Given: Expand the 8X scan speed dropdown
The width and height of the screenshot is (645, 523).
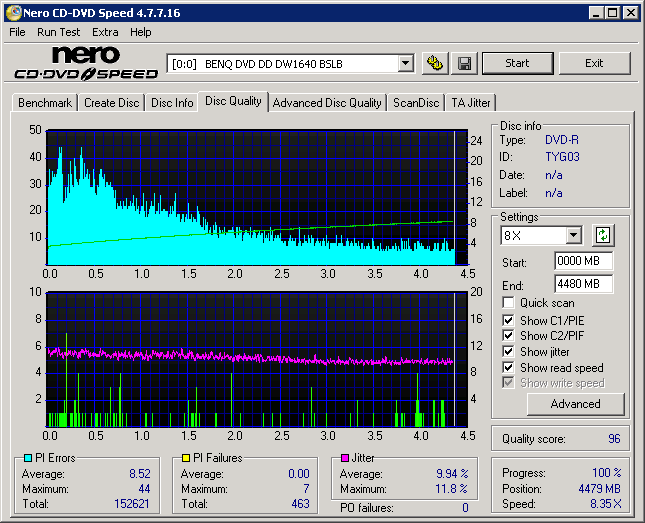Looking at the screenshot, I should 573,236.
